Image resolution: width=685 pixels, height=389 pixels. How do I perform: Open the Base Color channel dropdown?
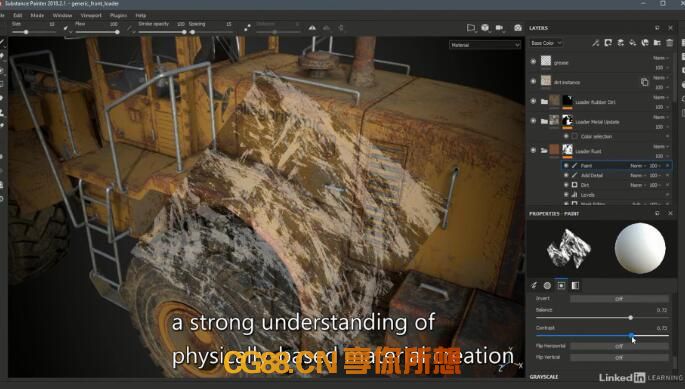pyautogui.click(x=546, y=43)
